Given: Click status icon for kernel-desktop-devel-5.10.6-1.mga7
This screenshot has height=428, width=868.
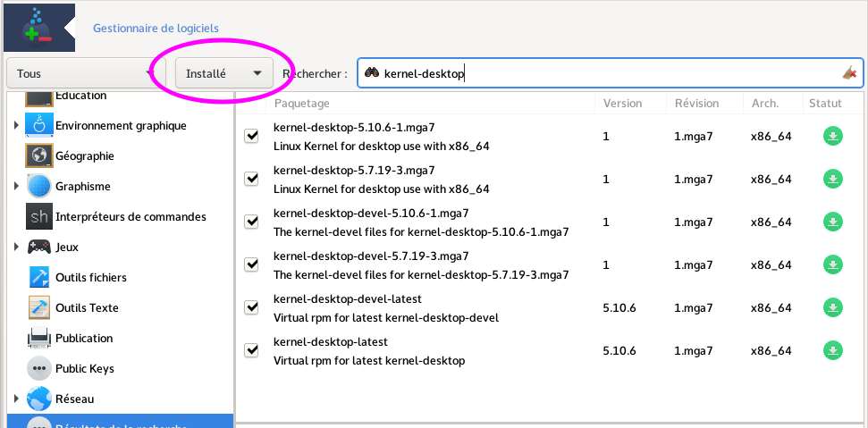Looking at the screenshot, I should click(x=832, y=222).
